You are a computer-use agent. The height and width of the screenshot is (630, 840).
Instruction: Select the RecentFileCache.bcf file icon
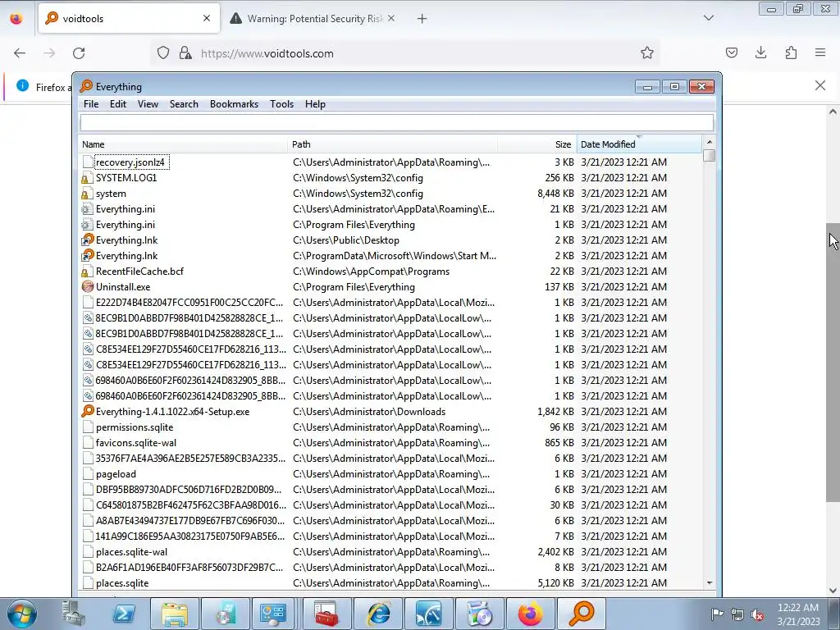(87, 271)
